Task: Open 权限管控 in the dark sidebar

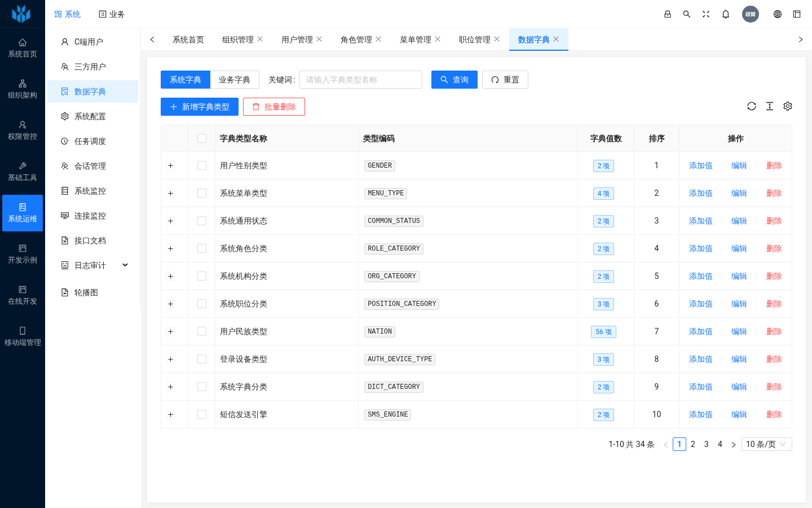Action: tap(23, 131)
